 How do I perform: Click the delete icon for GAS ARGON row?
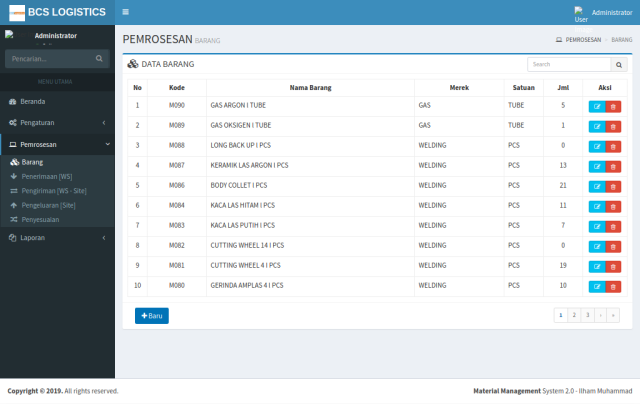pyautogui.click(x=613, y=105)
